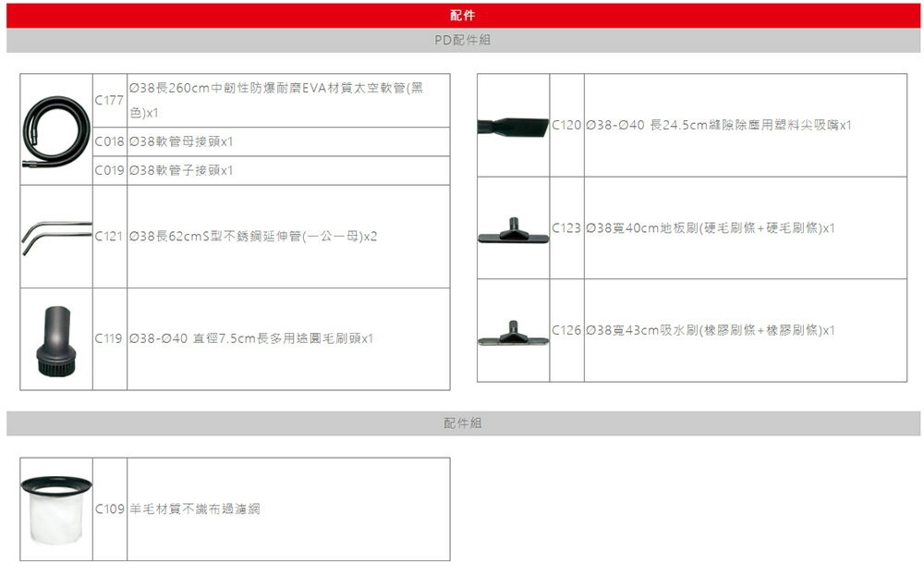Click the S-shaped stainless extension tube image
Screen dimensions: 924x576
(56, 237)
